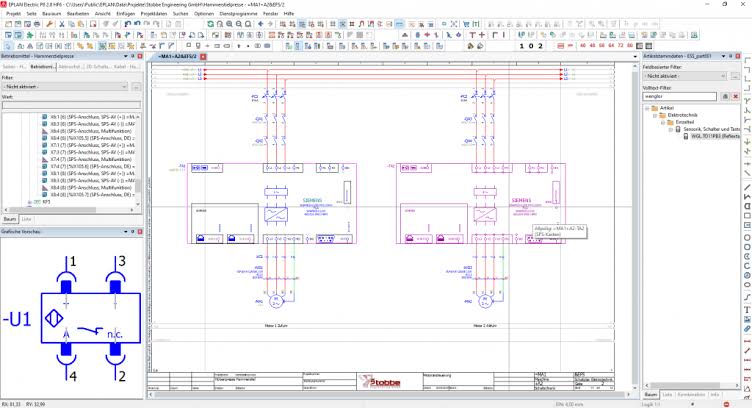Select the circle drawing tool in right toolbar
This screenshot has height=408, width=752.
(747, 238)
